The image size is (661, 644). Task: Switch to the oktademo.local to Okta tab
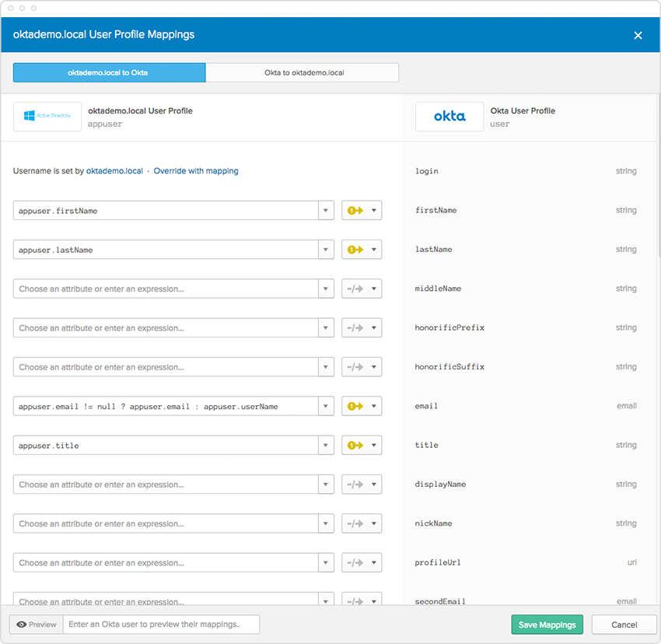(x=109, y=72)
